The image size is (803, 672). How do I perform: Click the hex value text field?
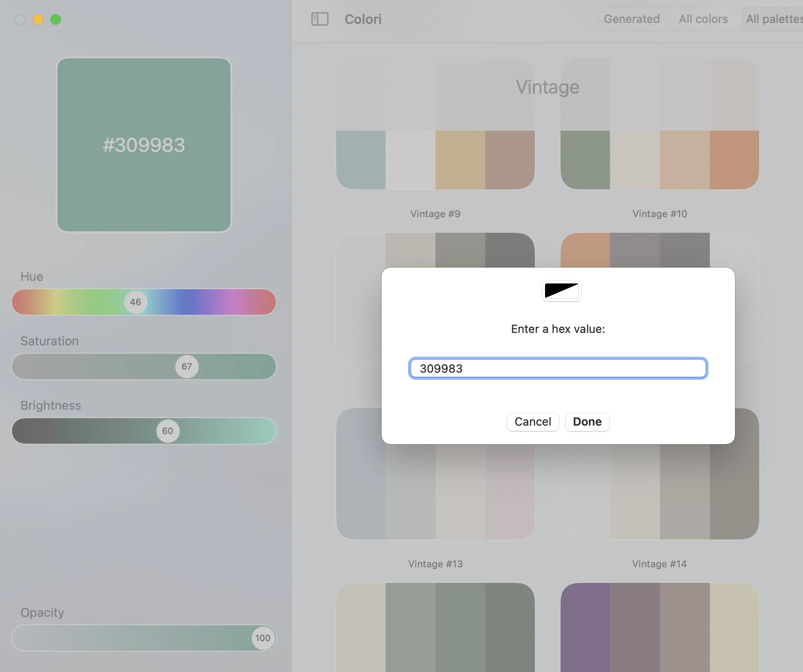click(558, 368)
